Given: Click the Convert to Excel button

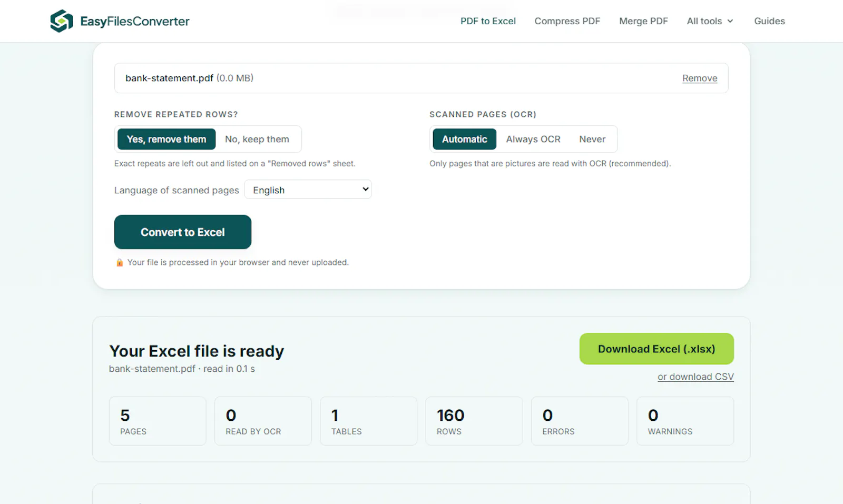Looking at the screenshot, I should (183, 232).
